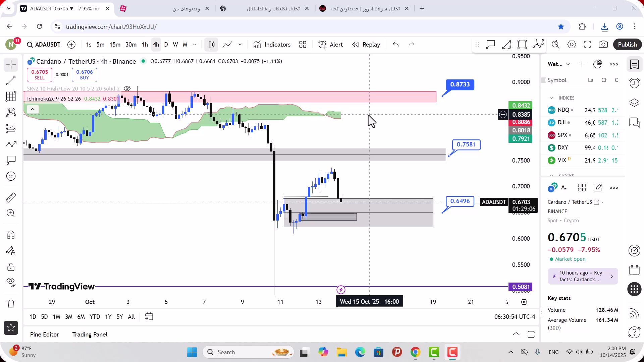Viewport: 644px width, 362px height.
Task: Take a chart snapshot with camera
Action: pyautogui.click(x=603, y=45)
